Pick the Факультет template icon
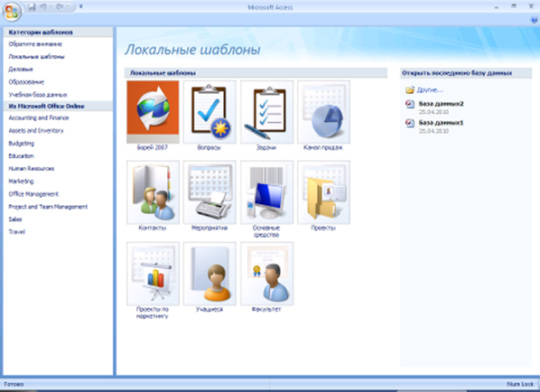540x392 pixels. 267,274
